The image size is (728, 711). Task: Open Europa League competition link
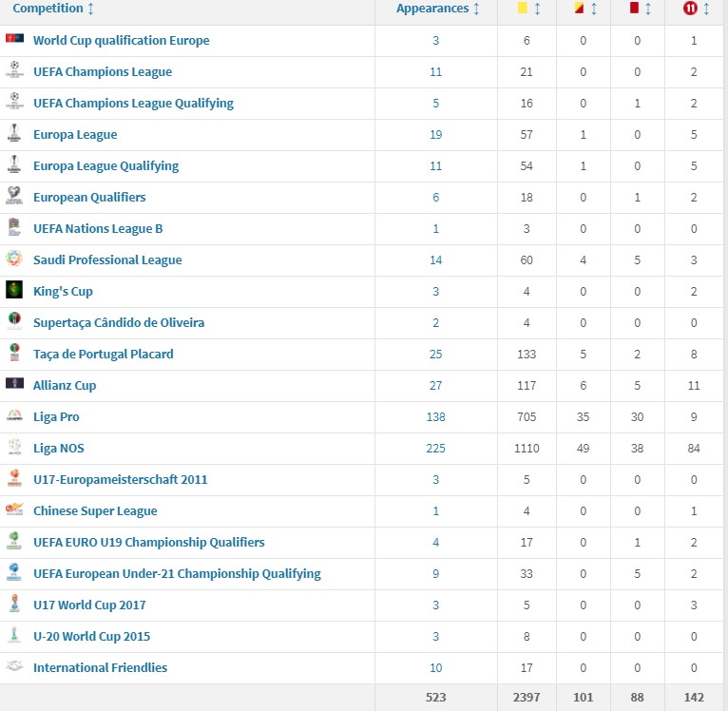coord(75,135)
